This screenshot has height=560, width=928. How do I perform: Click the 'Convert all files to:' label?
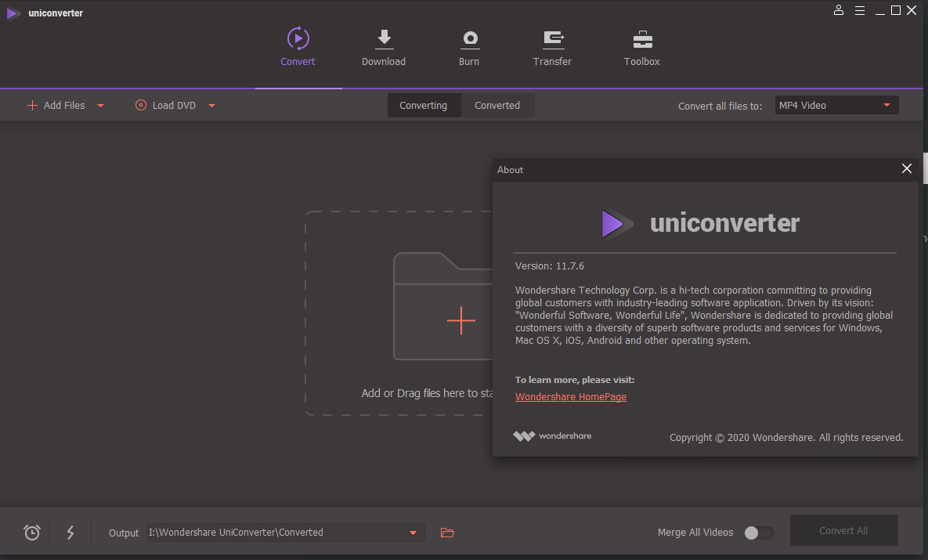pos(720,106)
